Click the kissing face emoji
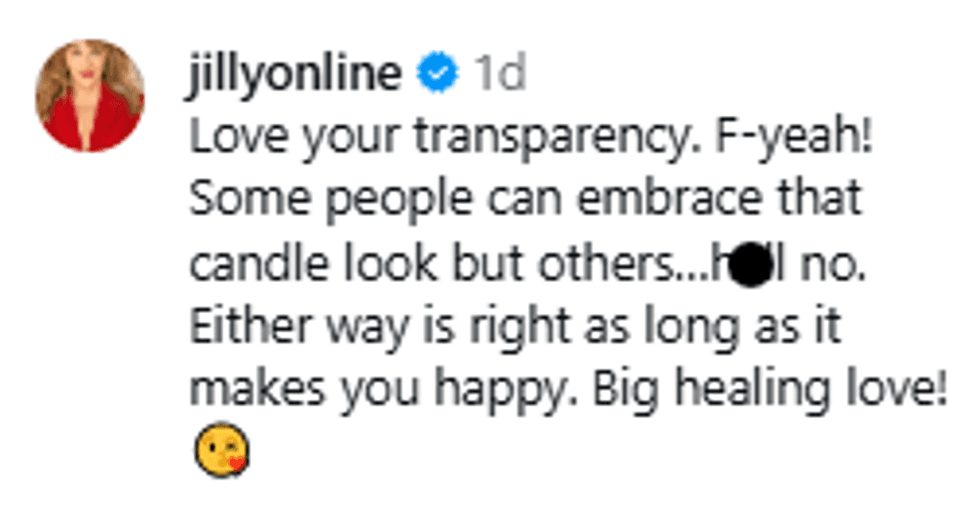The height and width of the screenshot is (513, 980). click(220, 451)
